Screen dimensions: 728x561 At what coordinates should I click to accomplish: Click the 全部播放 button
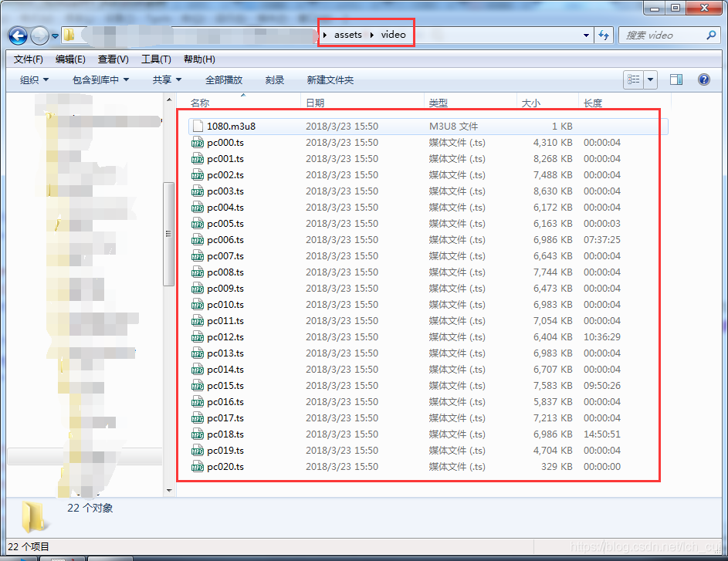click(x=224, y=79)
